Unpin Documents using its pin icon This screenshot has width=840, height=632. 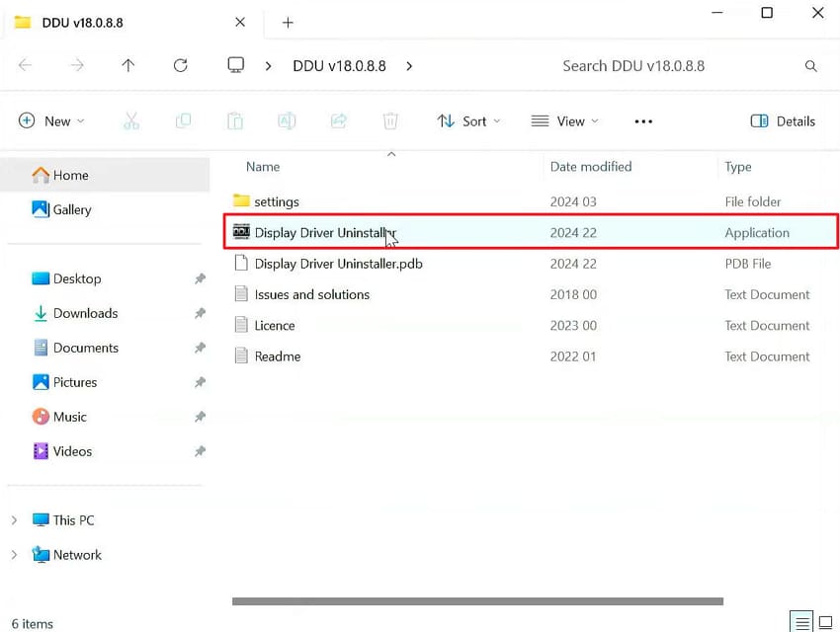coord(200,348)
